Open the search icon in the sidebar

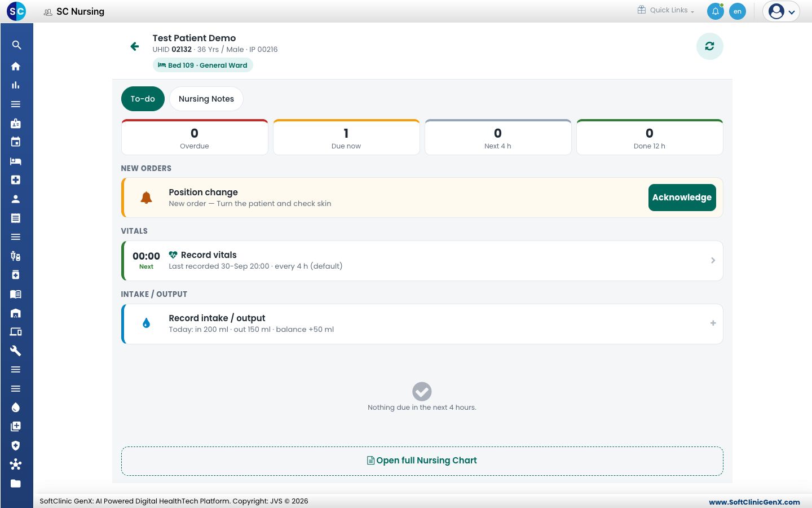[x=16, y=45]
